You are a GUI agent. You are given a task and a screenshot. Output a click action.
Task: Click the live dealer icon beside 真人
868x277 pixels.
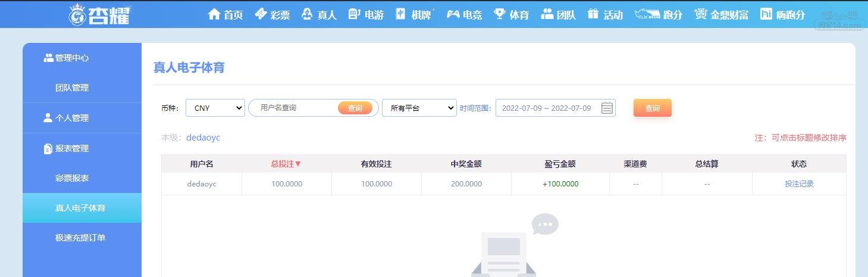(307, 14)
